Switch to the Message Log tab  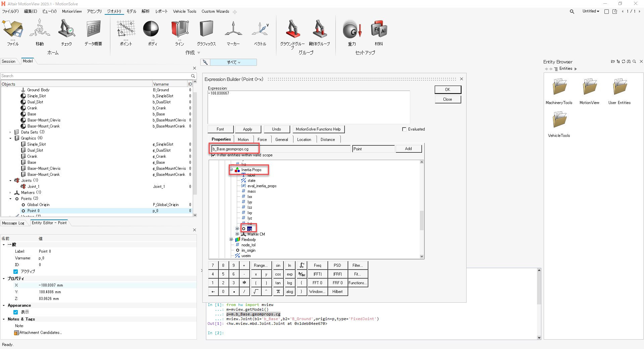(13, 223)
